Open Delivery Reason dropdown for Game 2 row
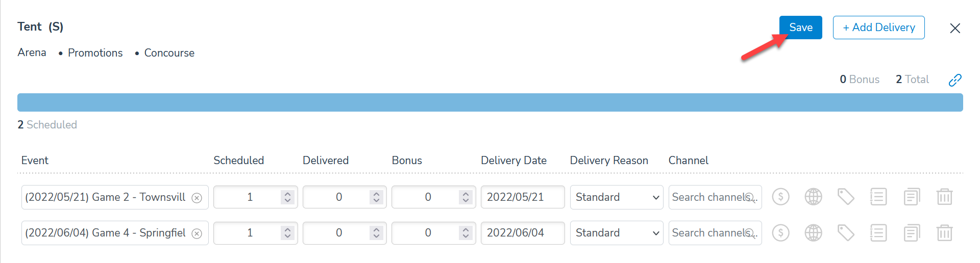This screenshot has width=980, height=263. click(616, 197)
